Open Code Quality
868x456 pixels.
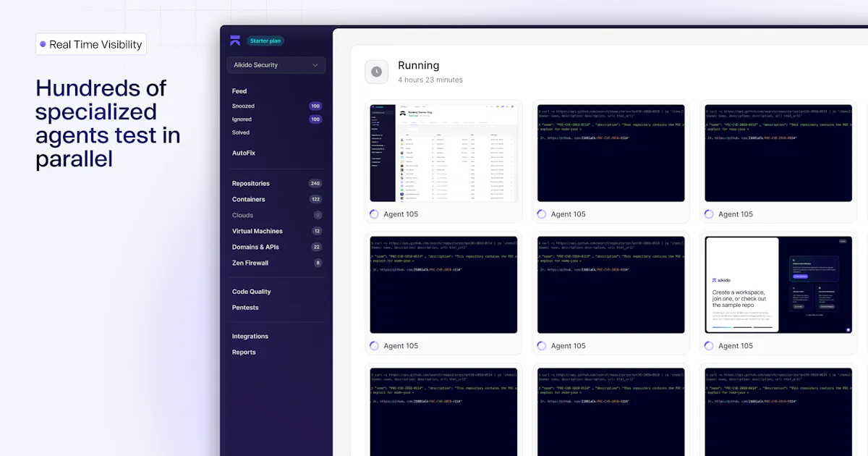coord(252,292)
